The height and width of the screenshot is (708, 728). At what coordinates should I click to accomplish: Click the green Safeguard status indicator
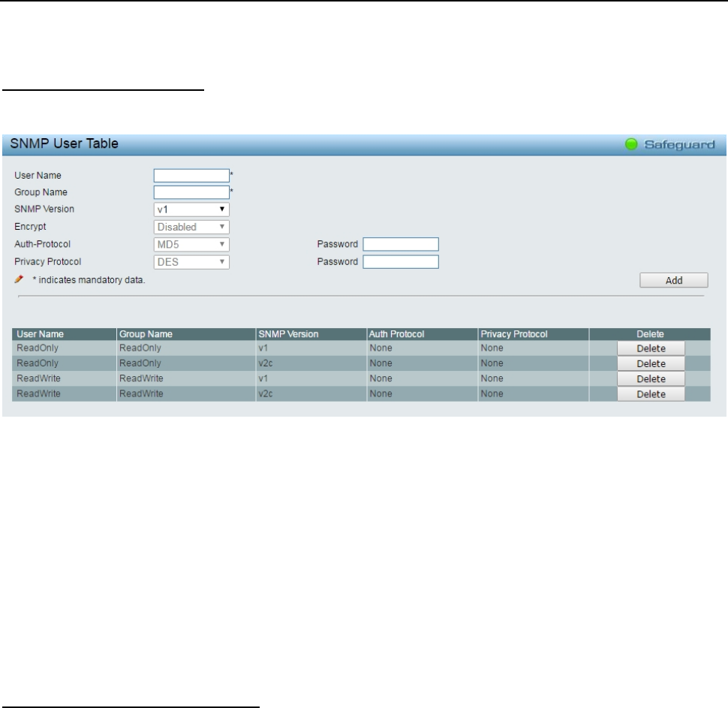pos(631,144)
